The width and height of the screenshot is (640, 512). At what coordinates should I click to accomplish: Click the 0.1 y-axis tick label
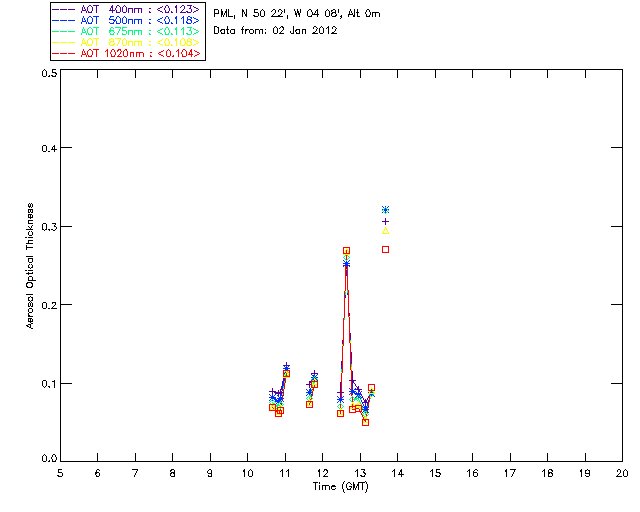(x=49, y=384)
